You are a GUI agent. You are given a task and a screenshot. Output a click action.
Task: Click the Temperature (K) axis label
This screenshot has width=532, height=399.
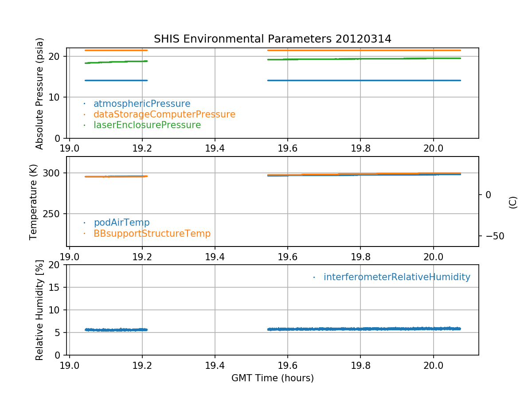[x=34, y=202]
